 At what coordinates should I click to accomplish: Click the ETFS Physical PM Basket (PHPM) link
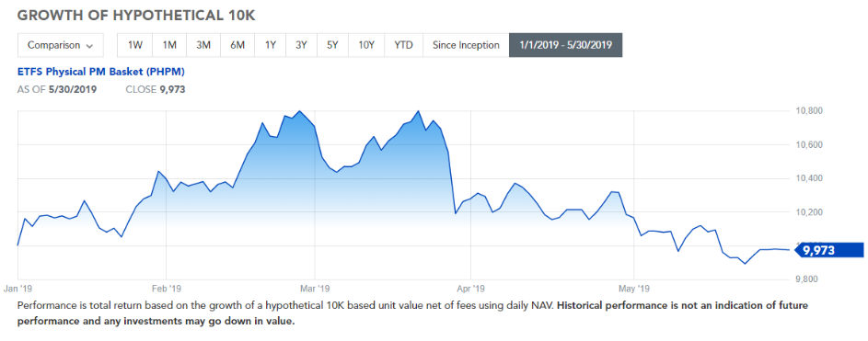[x=101, y=72]
